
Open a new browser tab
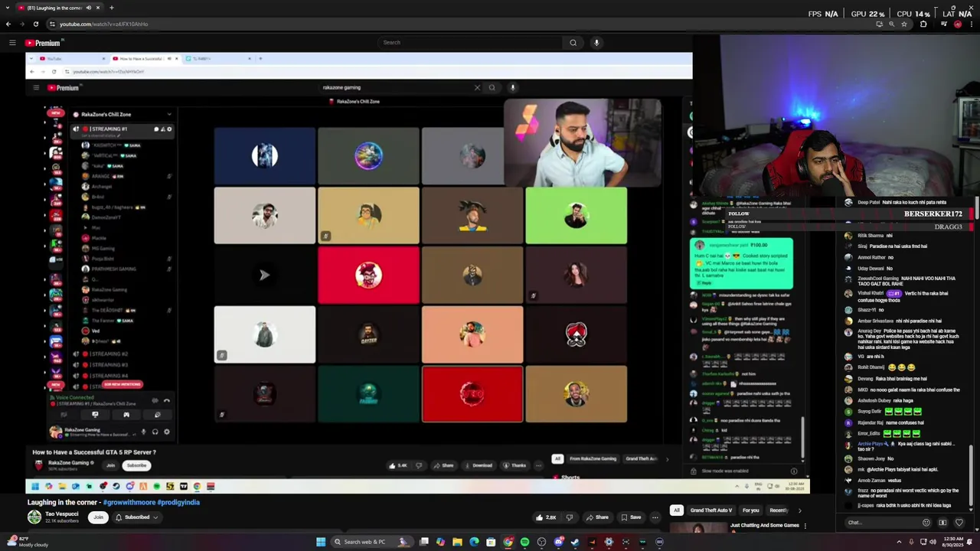click(111, 8)
